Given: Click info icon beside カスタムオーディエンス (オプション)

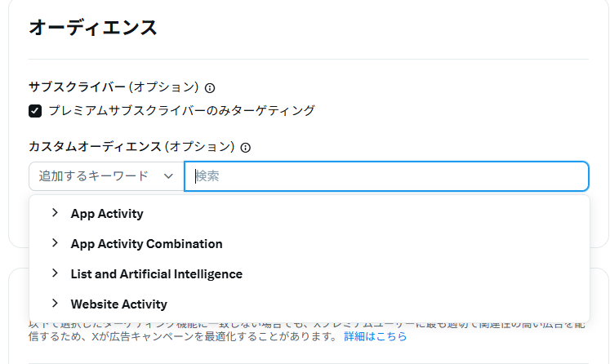Looking at the screenshot, I should (246, 148).
